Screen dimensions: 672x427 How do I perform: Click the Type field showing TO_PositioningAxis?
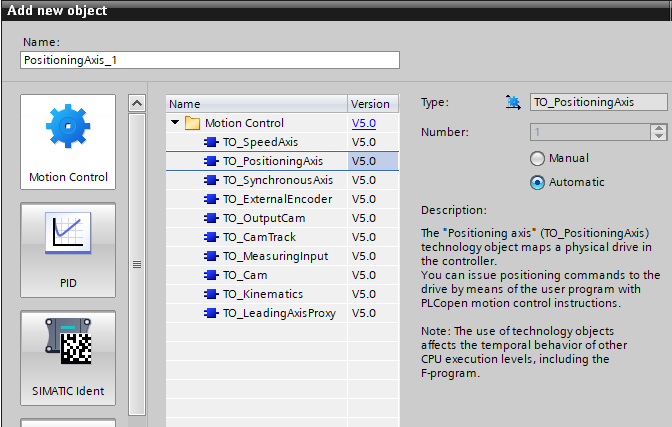pos(599,102)
